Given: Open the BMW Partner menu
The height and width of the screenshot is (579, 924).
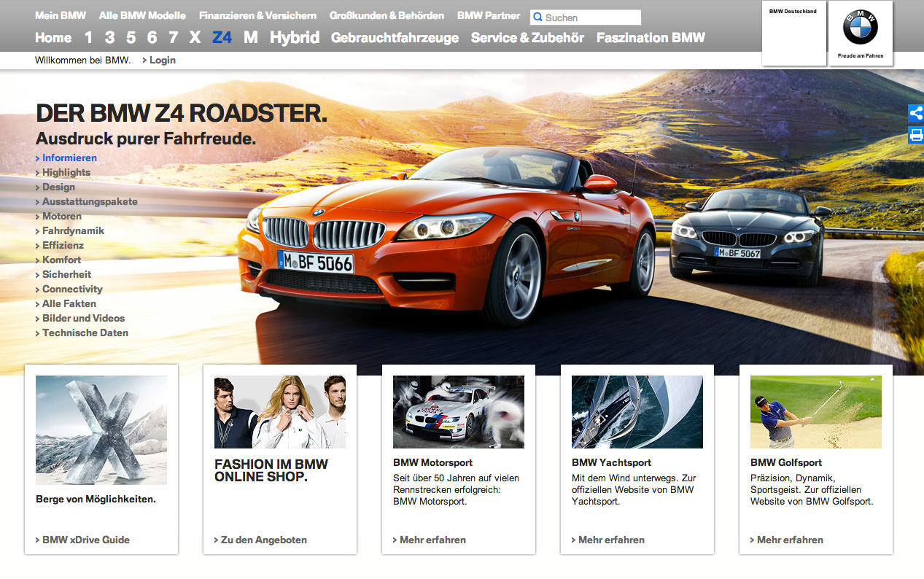Looking at the screenshot, I should [x=489, y=15].
